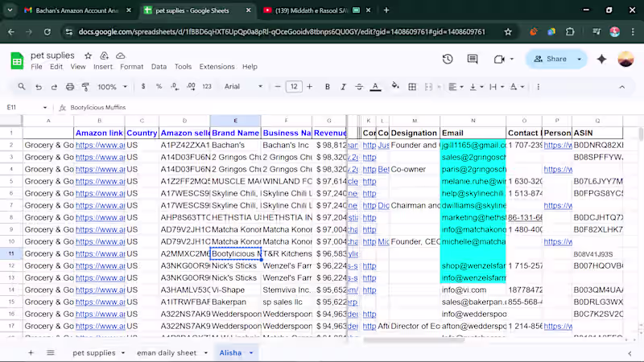
Task: Open the text color picker
Action: pos(375,87)
